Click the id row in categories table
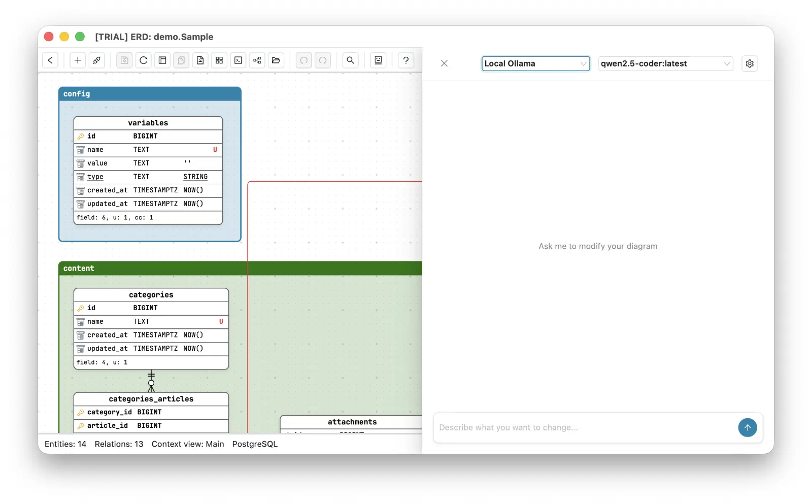812x504 pixels. 151,308
